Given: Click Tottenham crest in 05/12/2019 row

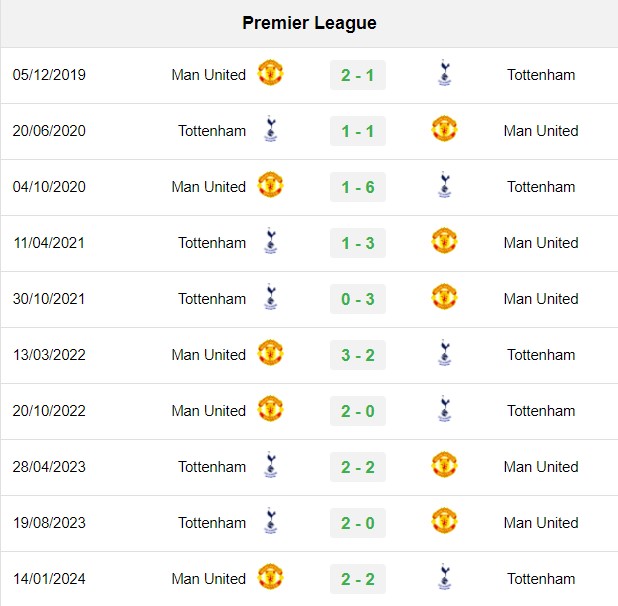Looking at the screenshot, I should pos(445,73).
